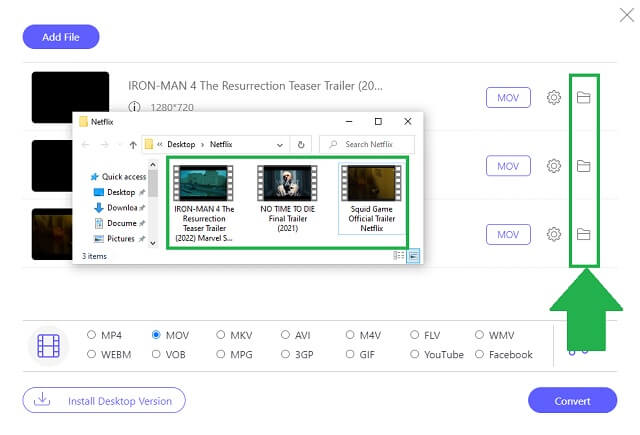Go forward in Netflix explorer window
Image resolution: width=640 pixels, height=435 pixels.
click(x=104, y=144)
